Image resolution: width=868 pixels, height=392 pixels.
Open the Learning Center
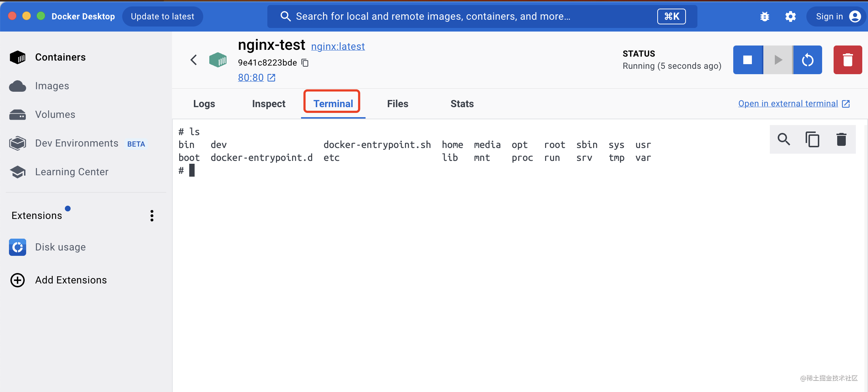72,172
